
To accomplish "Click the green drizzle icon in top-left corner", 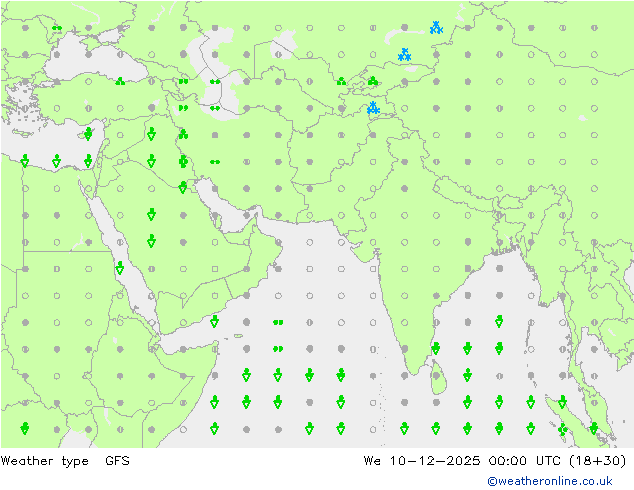I will 57,28.
